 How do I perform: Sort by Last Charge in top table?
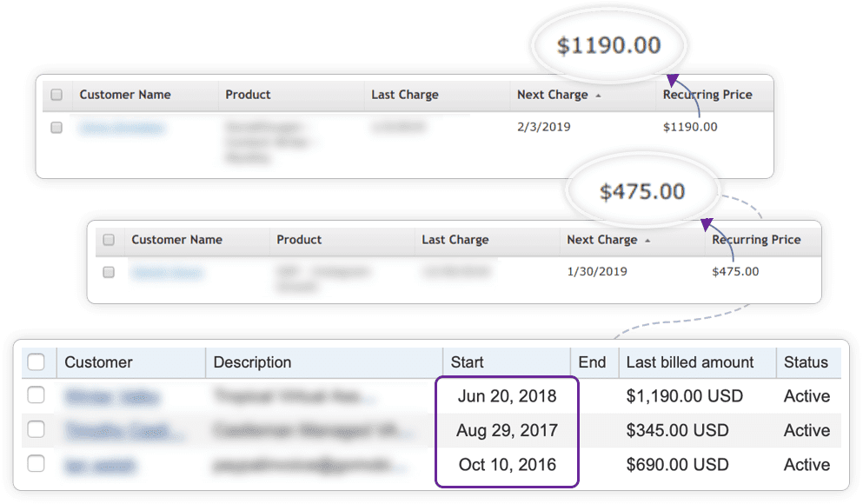click(404, 95)
